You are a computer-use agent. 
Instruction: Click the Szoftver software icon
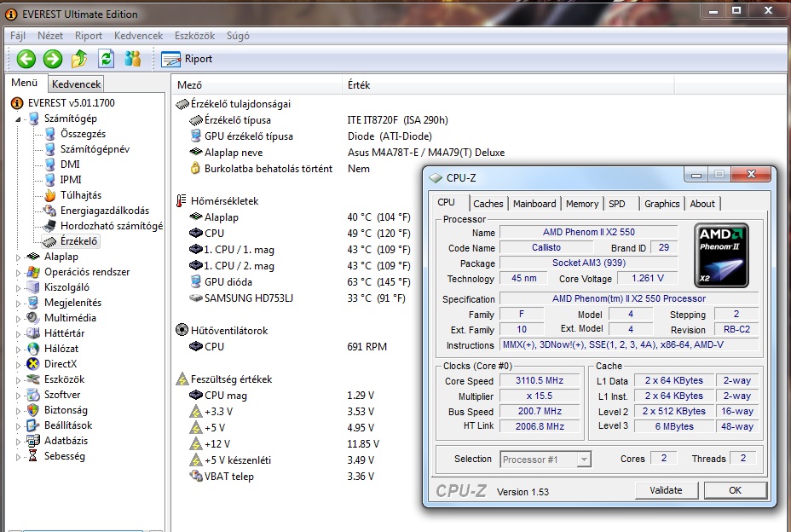point(32,395)
